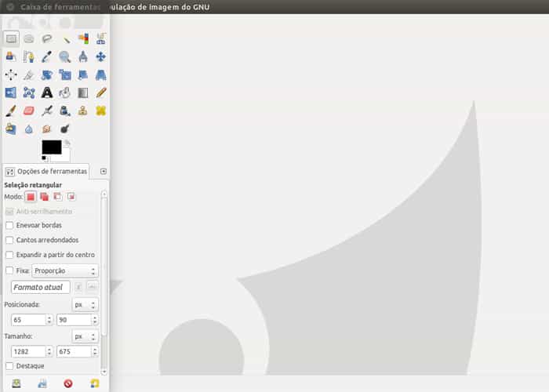Reset colors to default black and white
This screenshot has width=549, height=392.
45,159
